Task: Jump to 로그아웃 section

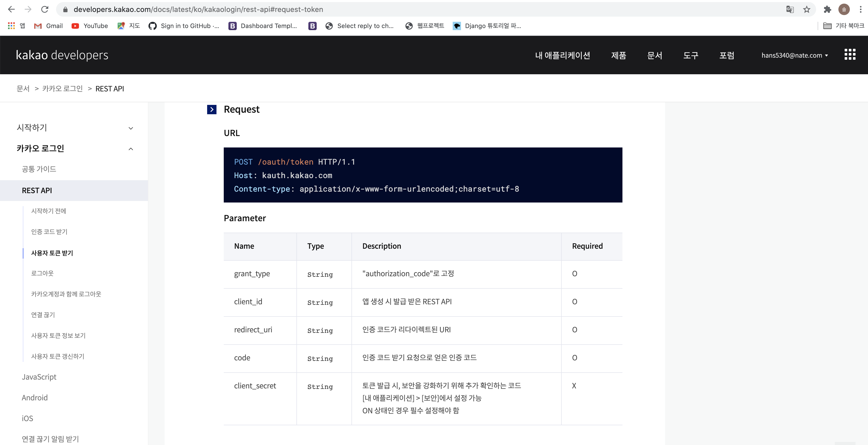Action: tap(42, 273)
